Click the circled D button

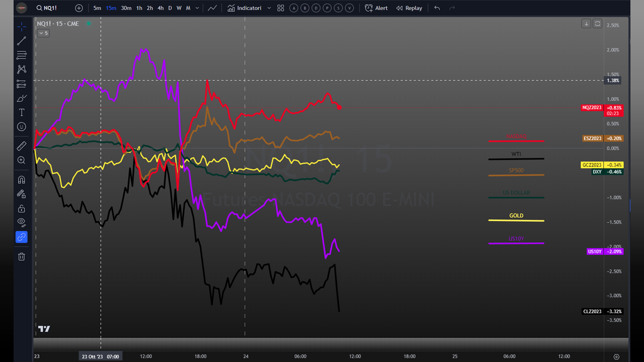[316, 8]
